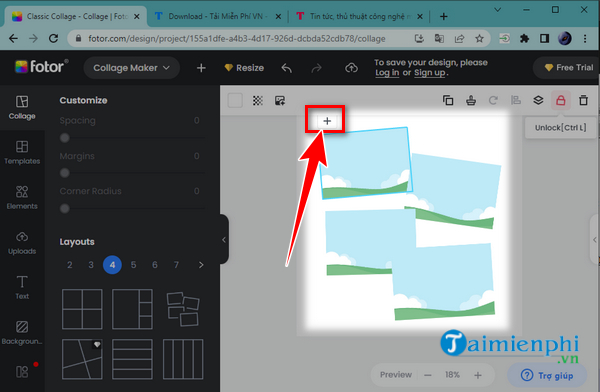Redo the last action

tap(316, 68)
